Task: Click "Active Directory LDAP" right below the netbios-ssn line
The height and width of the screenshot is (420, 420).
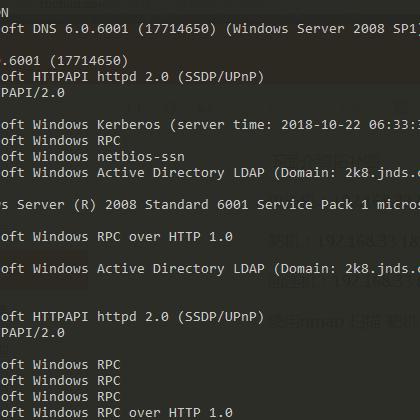Action: (x=181, y=173)
